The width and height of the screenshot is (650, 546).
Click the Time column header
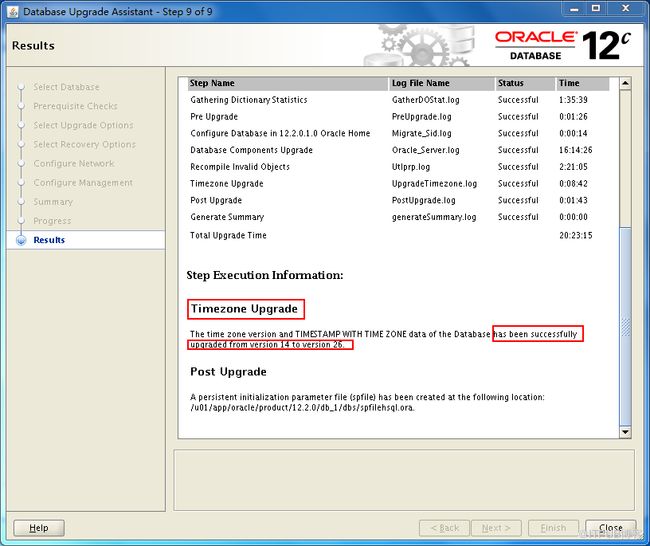point(582,83)
